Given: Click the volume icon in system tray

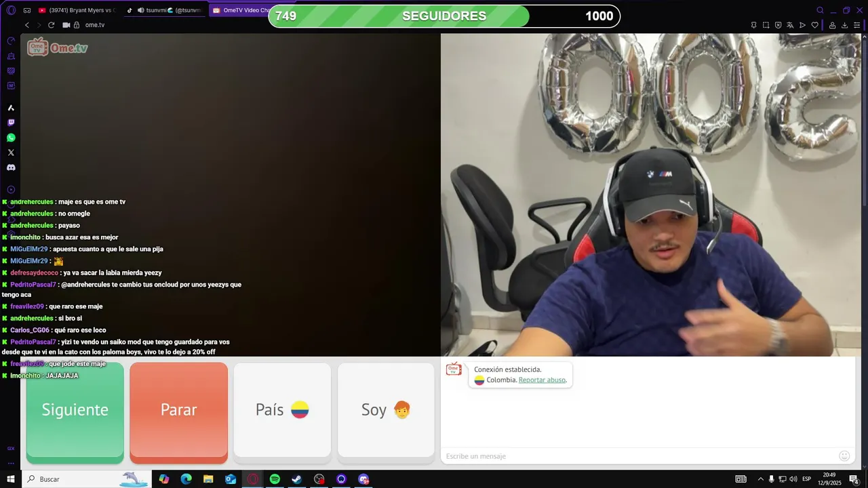Looking at the screenshot, I should tap(793, 479).
